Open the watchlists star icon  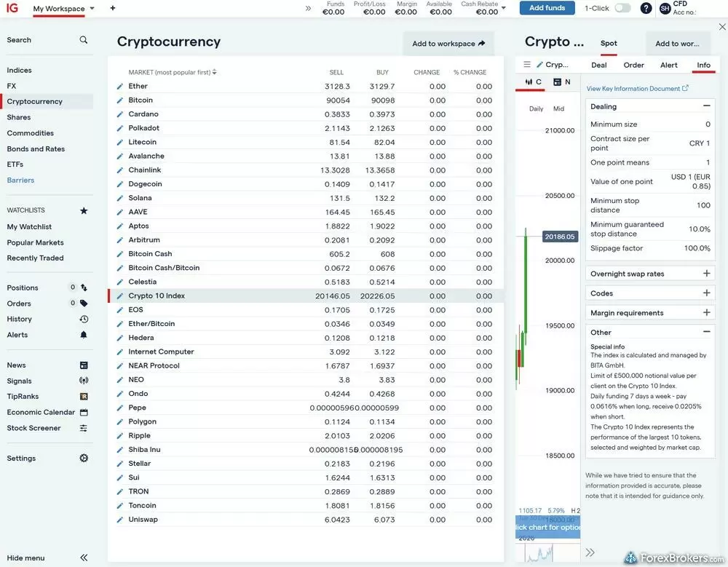(x=84, y=211)
